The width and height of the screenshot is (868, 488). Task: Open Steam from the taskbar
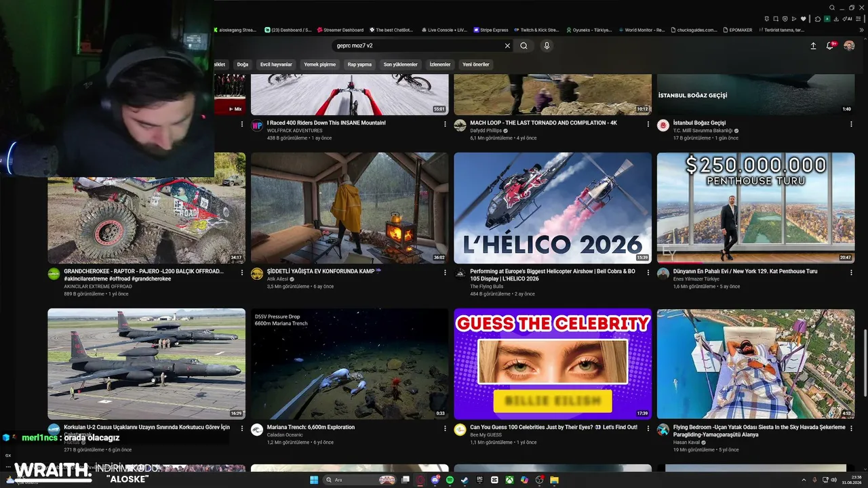tap(465, 480)
